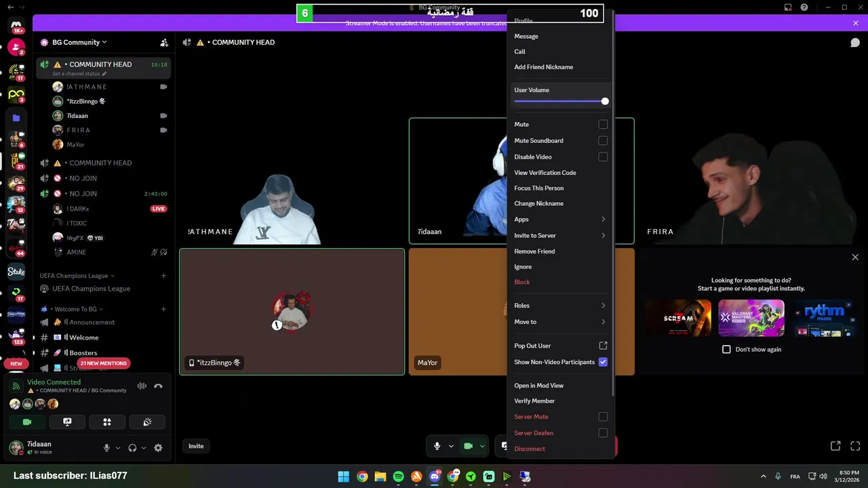Click the 21 New Mentions pill
The image size is (868, 488).
[x=103, y=363]
